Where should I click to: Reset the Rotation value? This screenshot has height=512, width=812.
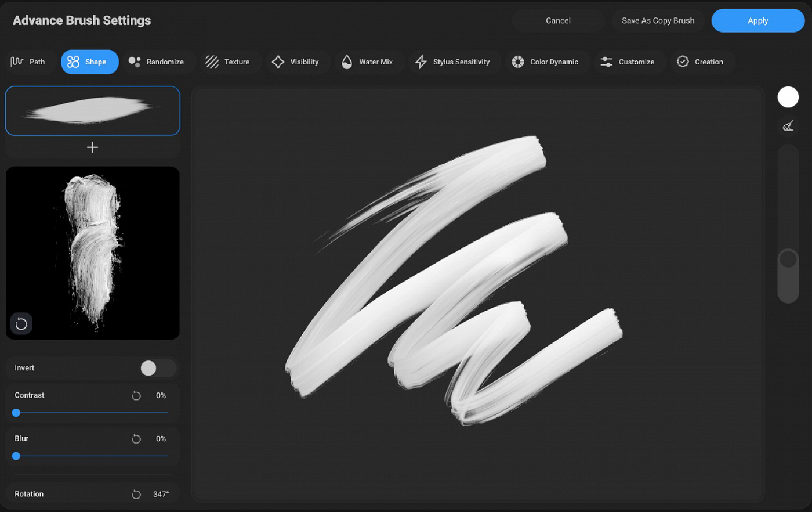tap(136, 495)
